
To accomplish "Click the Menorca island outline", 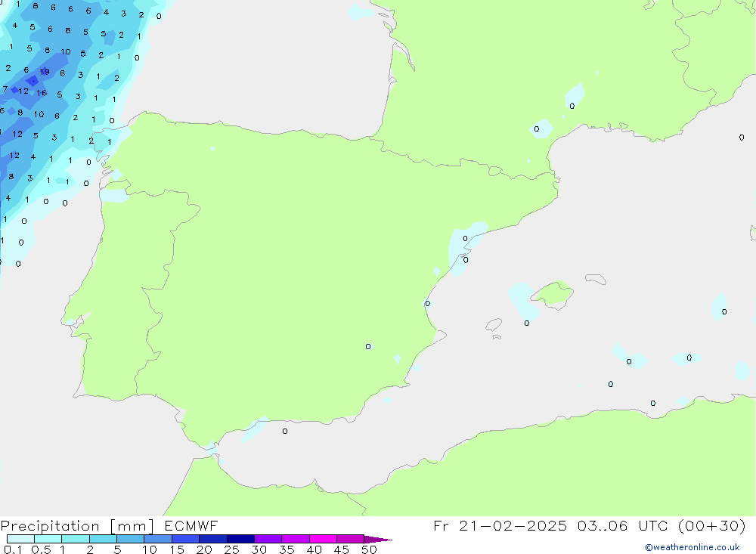I will 596,280.
